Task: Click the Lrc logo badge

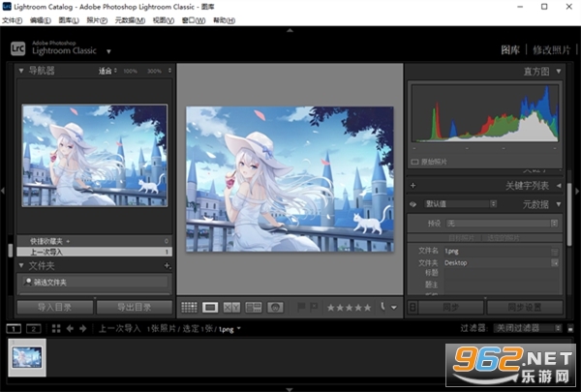Action: click(x=17, y=48)
